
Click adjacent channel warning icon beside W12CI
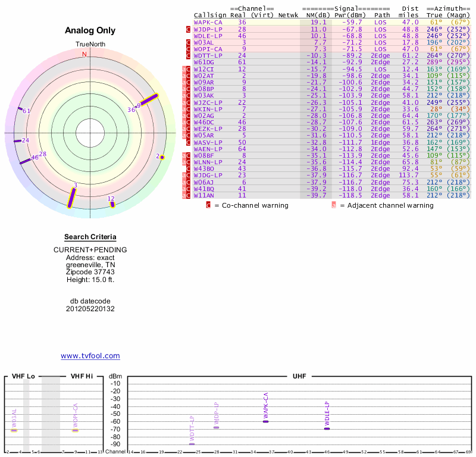pyautogui.click(x=183, y=69)
